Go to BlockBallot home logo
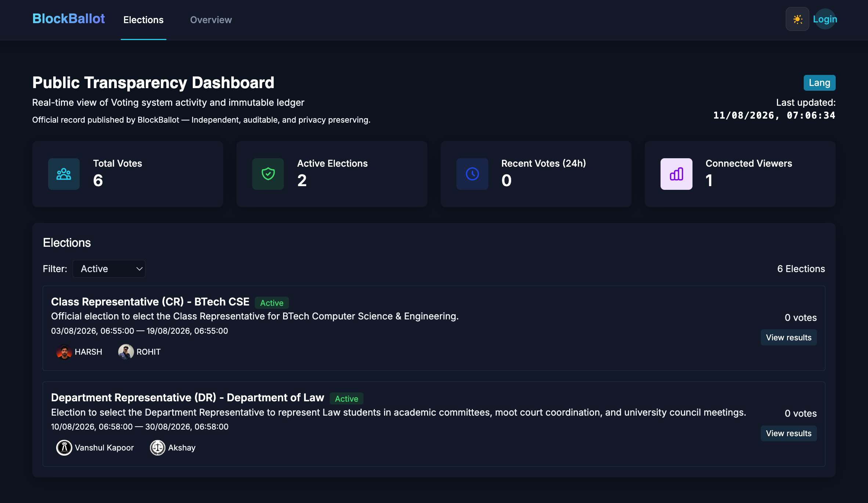Screen dimensions: 868x503 click(x=69, y=19)
